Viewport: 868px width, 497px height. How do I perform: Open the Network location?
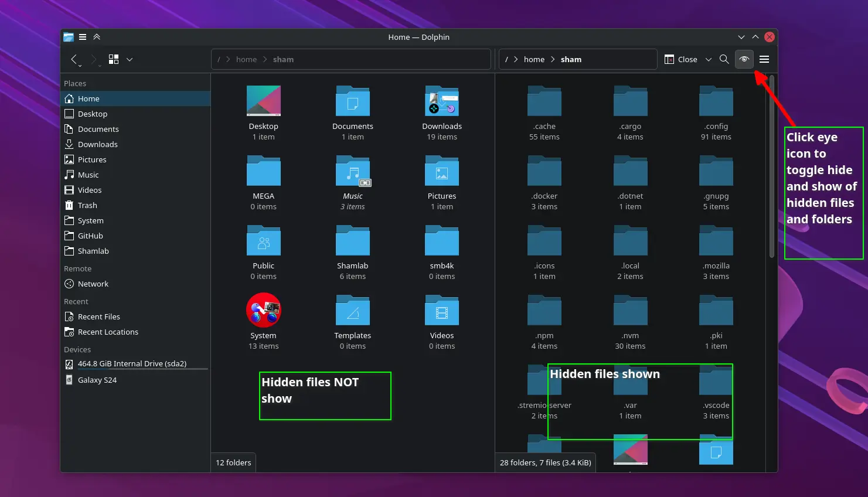[x=93, y=284]
